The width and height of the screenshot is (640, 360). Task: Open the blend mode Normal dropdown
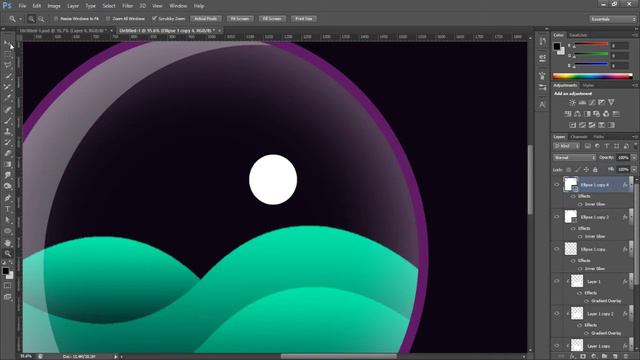574,158
